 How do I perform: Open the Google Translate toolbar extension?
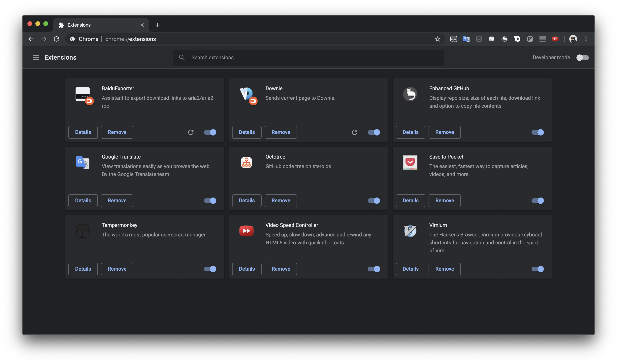click(x=466, y=39)
